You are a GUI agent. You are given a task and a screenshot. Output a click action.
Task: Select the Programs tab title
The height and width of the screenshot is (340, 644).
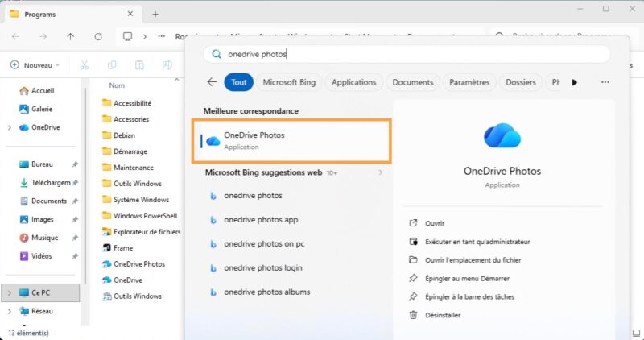[39, 15]
